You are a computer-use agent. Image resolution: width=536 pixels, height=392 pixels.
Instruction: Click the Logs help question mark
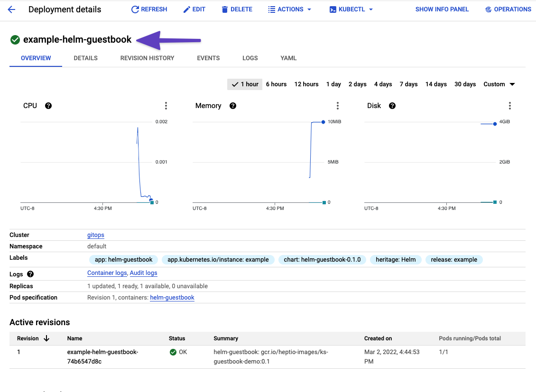point(30,274)
